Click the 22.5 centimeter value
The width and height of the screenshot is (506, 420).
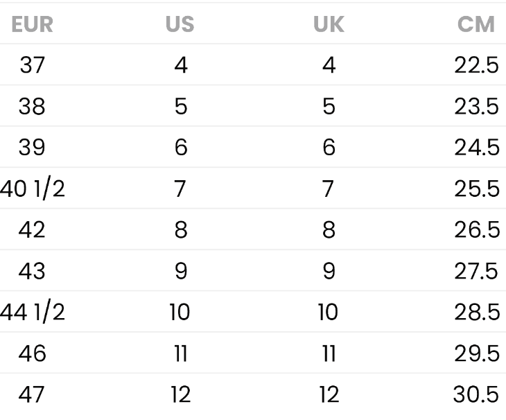476,65
